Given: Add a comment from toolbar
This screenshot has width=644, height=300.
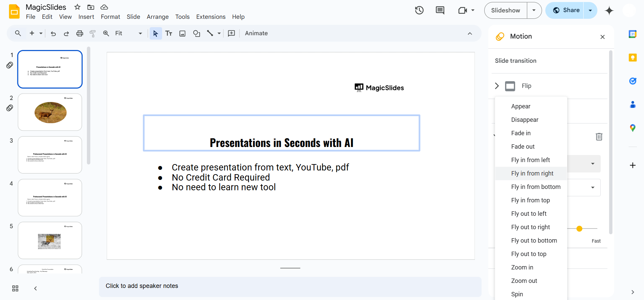Looking at the screenshot, I should tap(232, 33).
